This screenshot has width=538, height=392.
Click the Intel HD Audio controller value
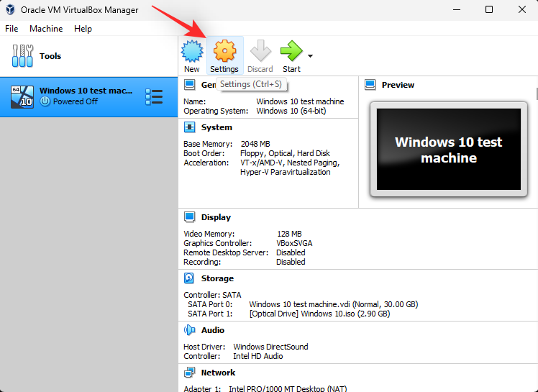(x=258, y=356)
